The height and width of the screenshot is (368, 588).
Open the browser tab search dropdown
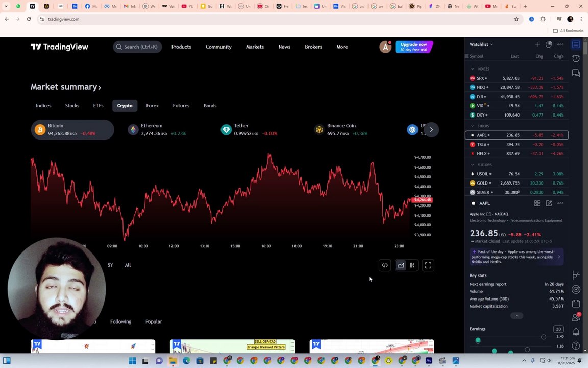click(x=6, y=6)
